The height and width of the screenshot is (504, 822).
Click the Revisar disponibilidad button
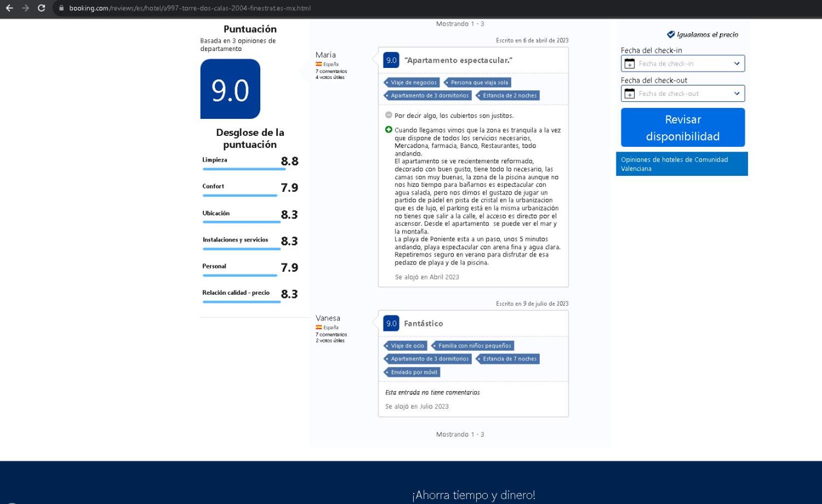(x=683, y=127)
